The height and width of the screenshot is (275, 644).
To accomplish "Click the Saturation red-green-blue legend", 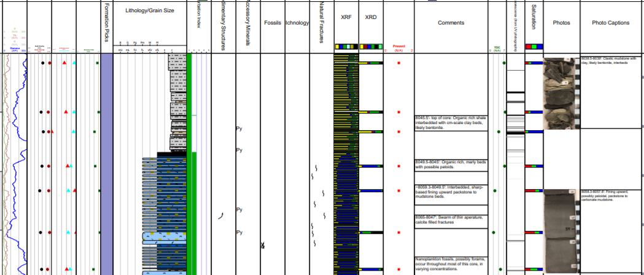I will point(534,47).
